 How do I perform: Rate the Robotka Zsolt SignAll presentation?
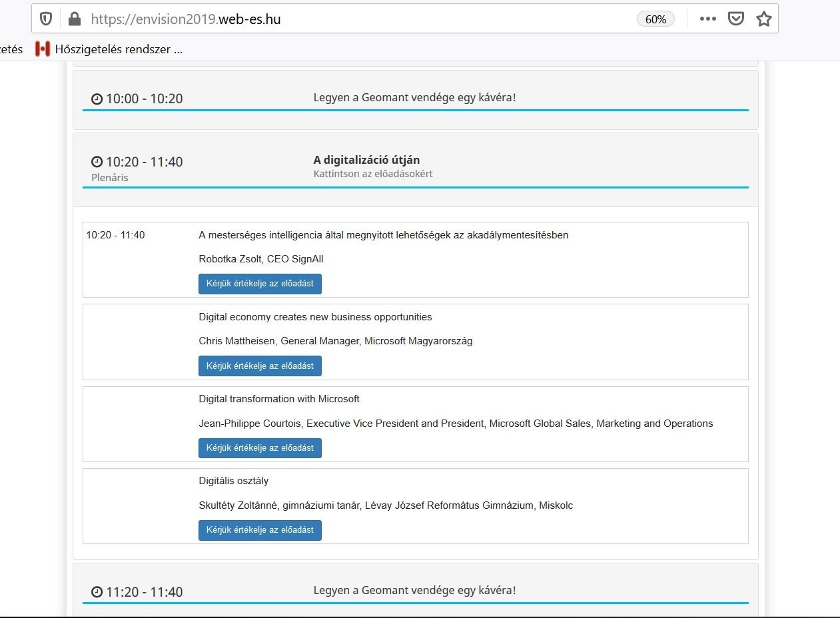tap(260, 284)
